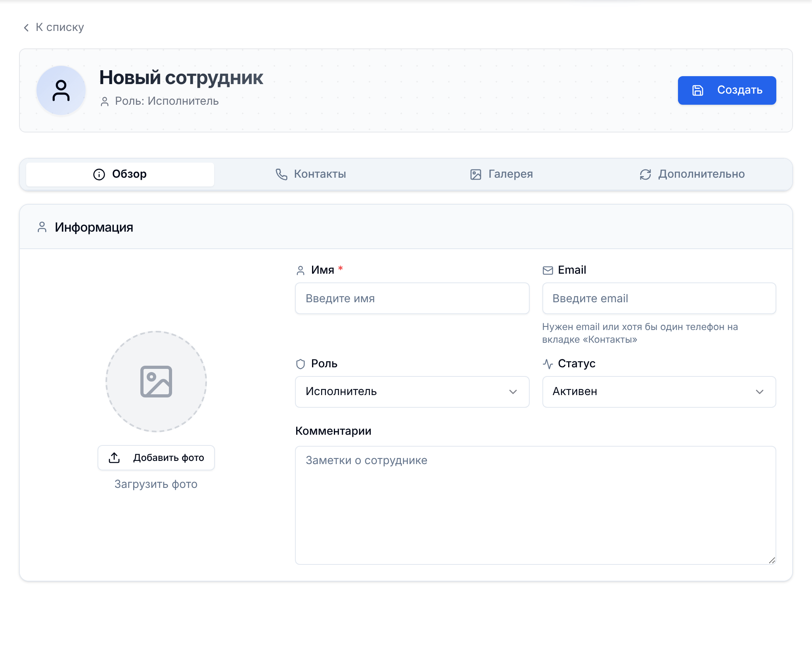Switch to the Обзор tab
The width and height of the screenshot is (812, 664).
click(x=120, y=174)
